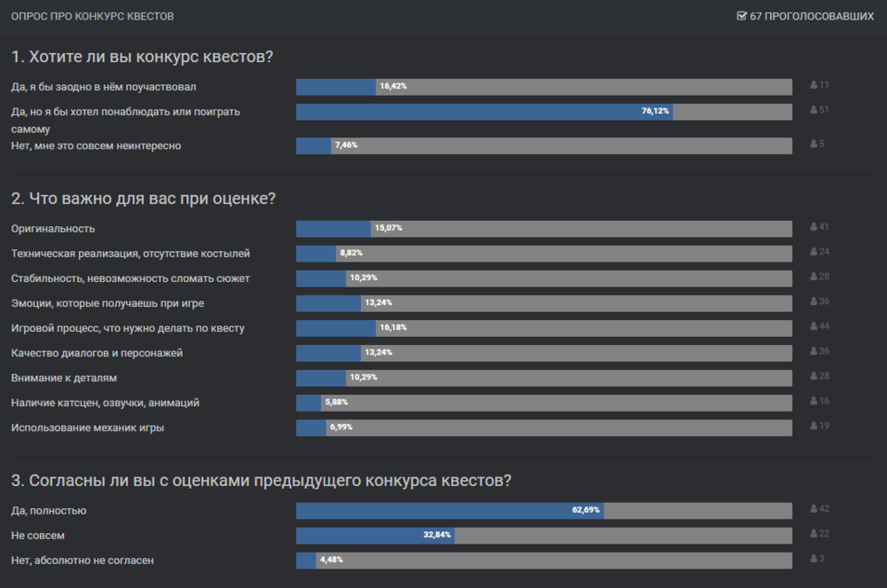Click the voter icon beside count 16
Image resolution: width=887 pixels, height=588 pixels.
pyautogui.click(x=813, y=401)
